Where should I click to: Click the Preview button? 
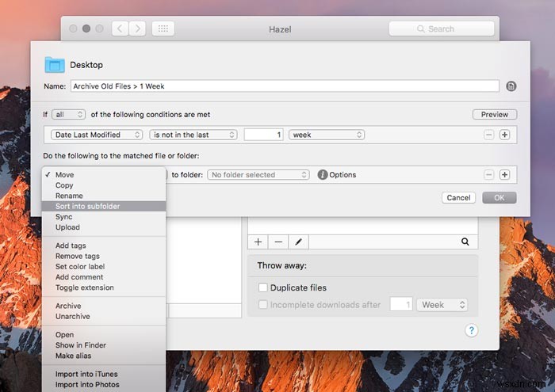(x=495, y=115)
